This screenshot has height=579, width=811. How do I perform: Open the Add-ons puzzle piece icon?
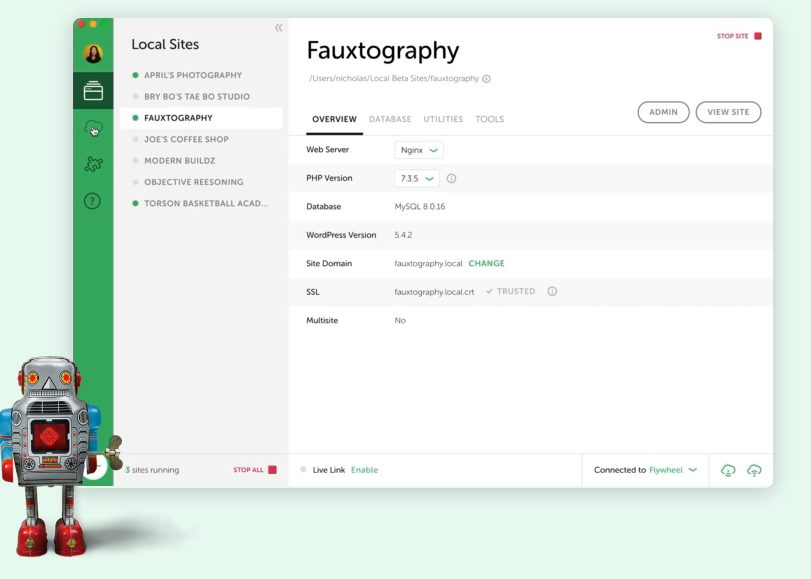coord(93,164)
